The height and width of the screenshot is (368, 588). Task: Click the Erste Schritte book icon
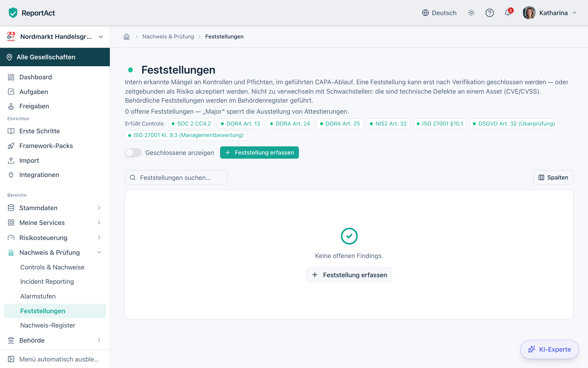tap(11, 131)
